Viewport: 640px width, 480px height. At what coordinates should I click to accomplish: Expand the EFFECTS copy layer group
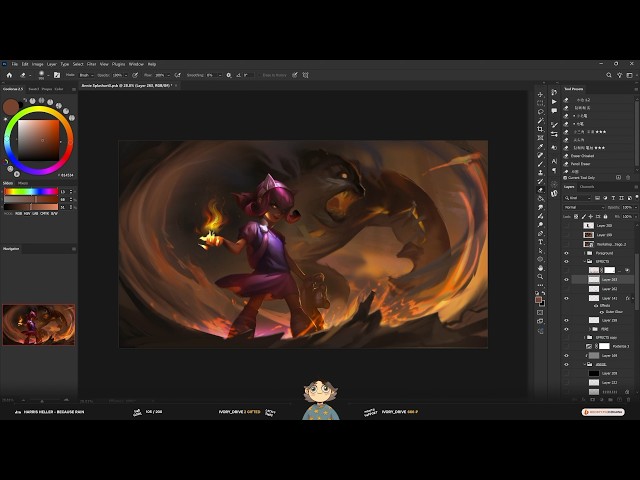point(585,338)
